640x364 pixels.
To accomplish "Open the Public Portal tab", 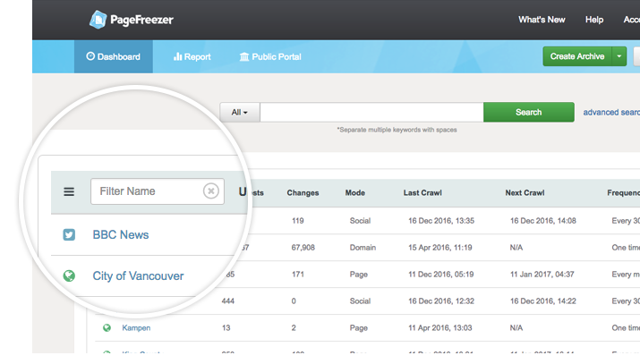I will 270,56.
